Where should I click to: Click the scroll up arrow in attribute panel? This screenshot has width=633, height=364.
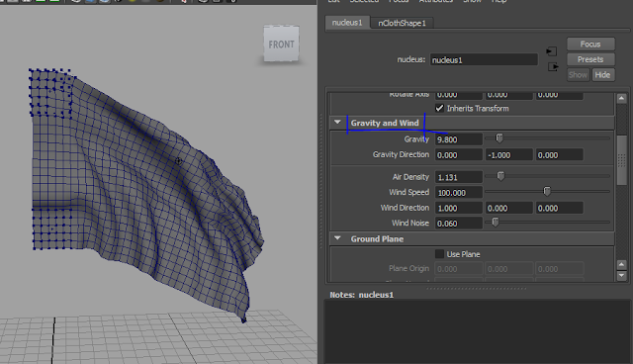click(622, 98)
